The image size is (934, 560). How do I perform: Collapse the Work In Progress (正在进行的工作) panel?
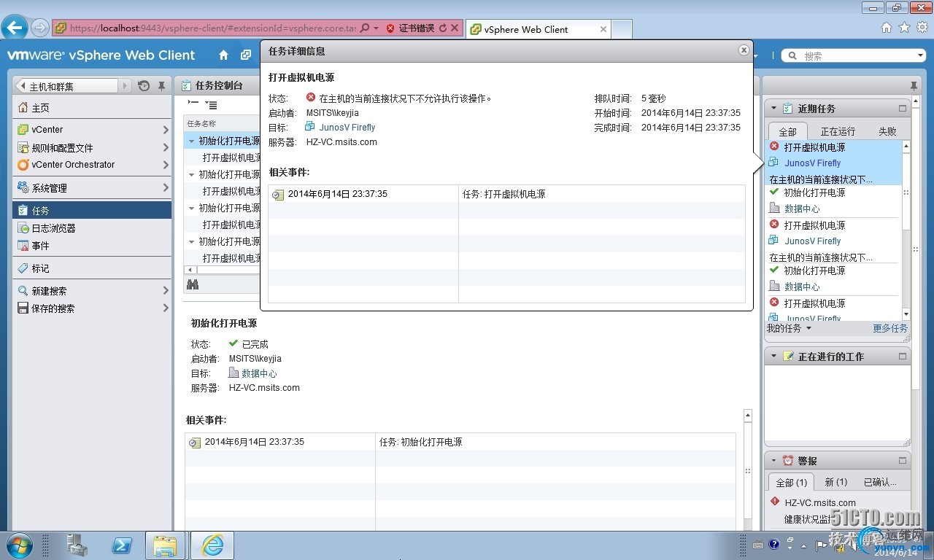[x=773, y=357]
